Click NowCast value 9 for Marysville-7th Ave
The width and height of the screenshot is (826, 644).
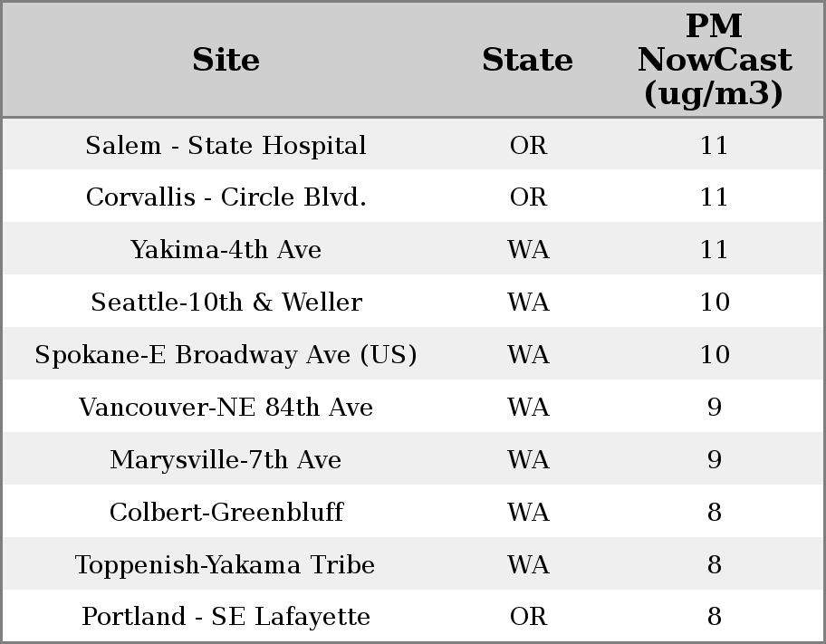(x=714, y=460)
